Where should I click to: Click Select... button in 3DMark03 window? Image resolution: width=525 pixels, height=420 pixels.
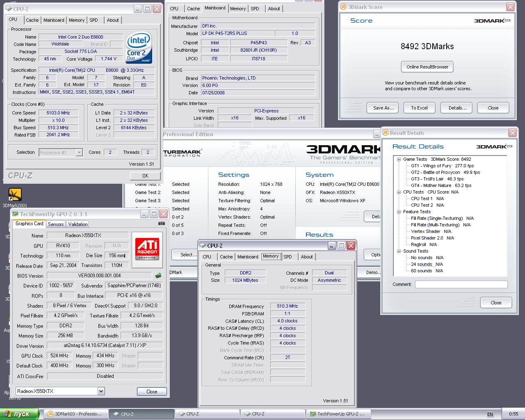(189, 255)
